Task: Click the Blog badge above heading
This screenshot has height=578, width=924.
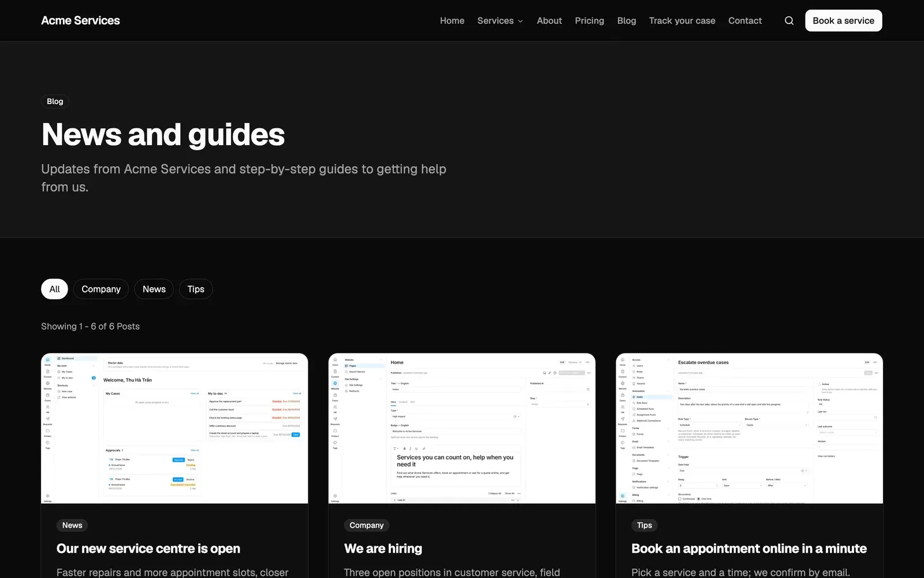Action: 55,102
